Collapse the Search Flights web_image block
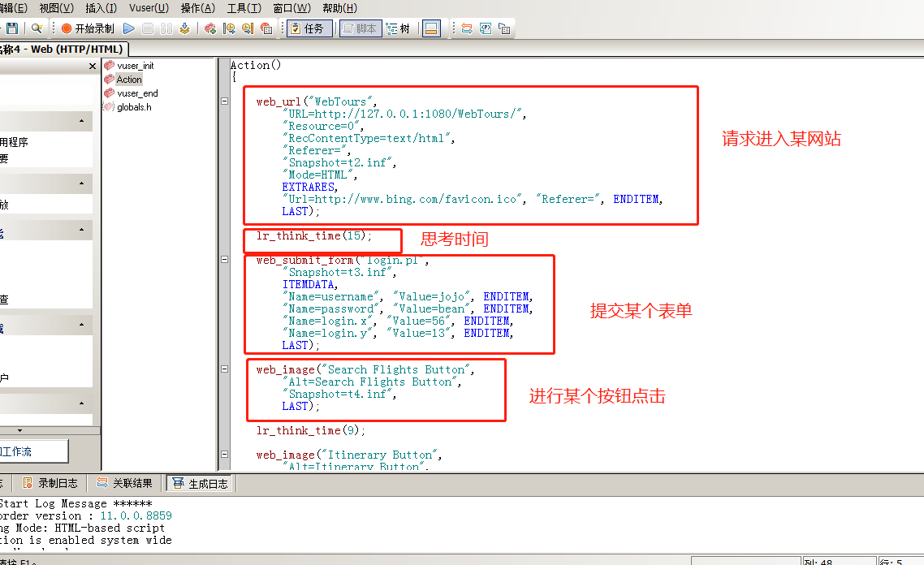924x565 pixels. coord(225,369)
